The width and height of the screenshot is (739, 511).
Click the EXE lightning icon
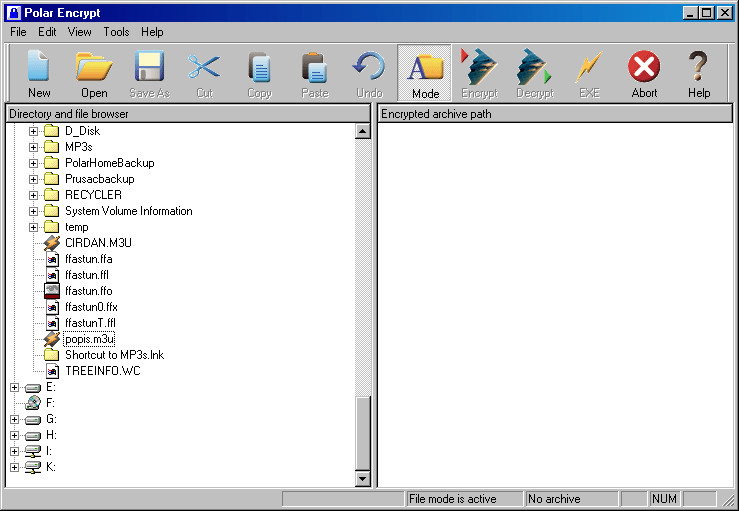coord(589,66)
